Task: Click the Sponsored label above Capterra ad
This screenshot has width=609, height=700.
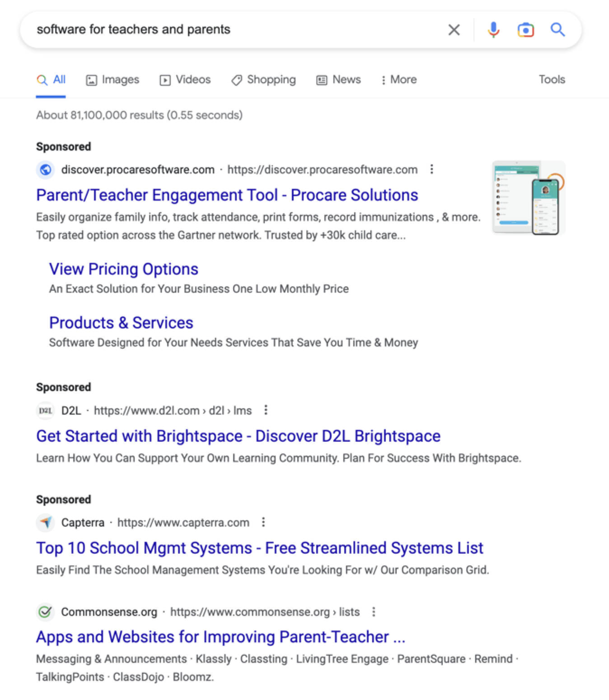Action: click(64, 499)
